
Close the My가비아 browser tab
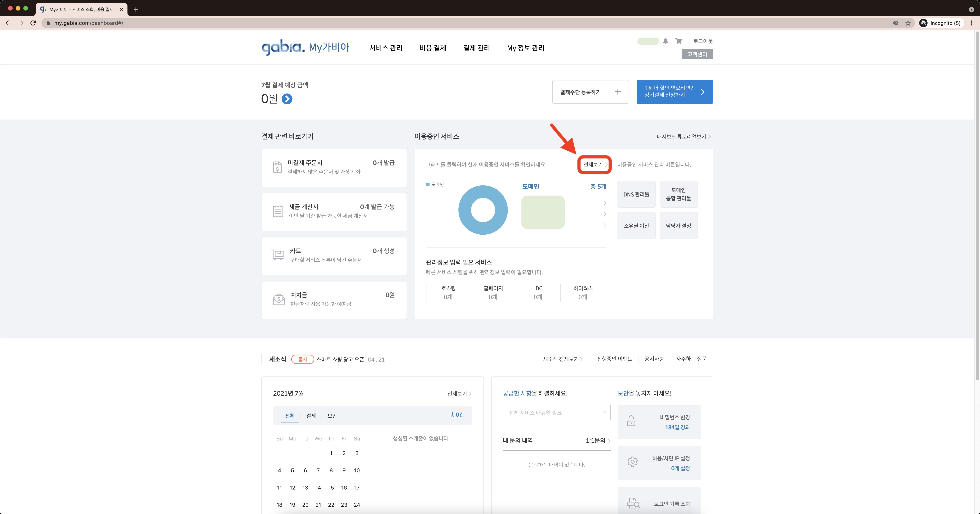point(121,10)
